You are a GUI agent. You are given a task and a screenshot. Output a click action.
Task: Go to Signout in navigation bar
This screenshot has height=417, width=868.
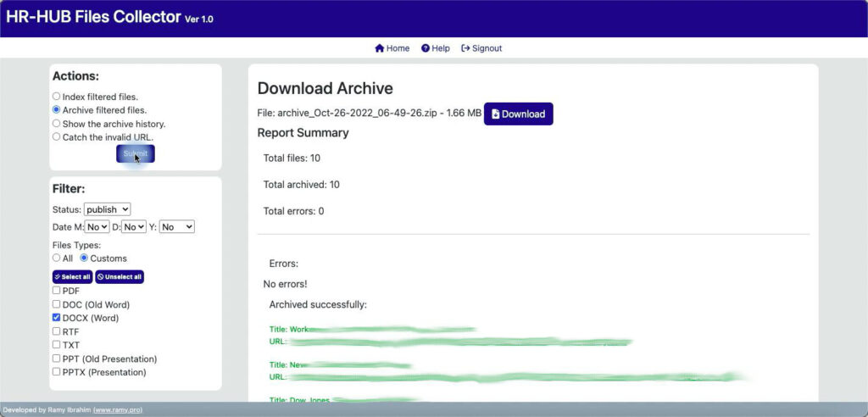click(487, 48)
